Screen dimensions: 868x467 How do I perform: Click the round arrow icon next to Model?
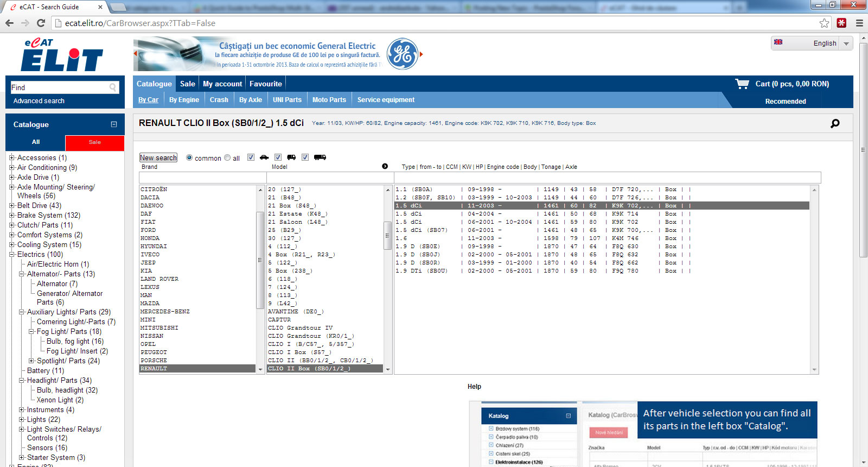click(x=385, y=166)
